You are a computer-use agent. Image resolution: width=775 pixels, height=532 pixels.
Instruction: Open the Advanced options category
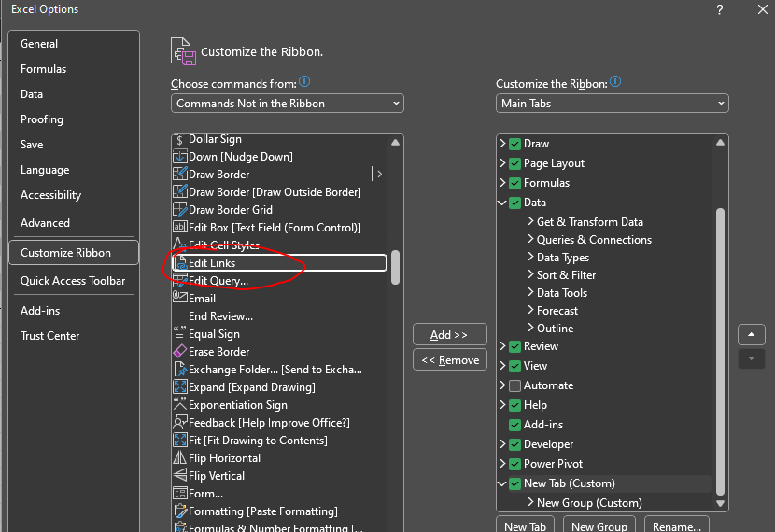click(x=74, y=223)
